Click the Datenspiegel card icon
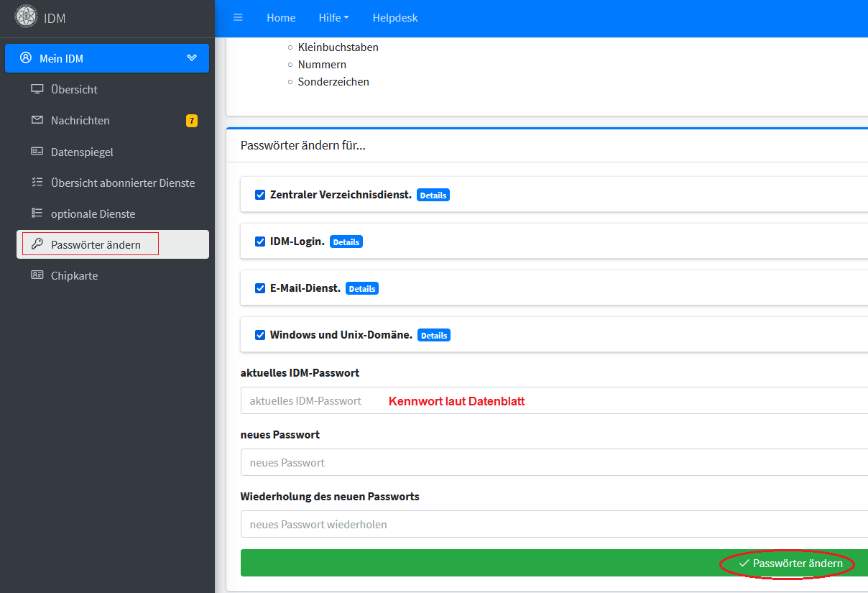This screenshot has height=593, width=868. click(x=37, y=152)
